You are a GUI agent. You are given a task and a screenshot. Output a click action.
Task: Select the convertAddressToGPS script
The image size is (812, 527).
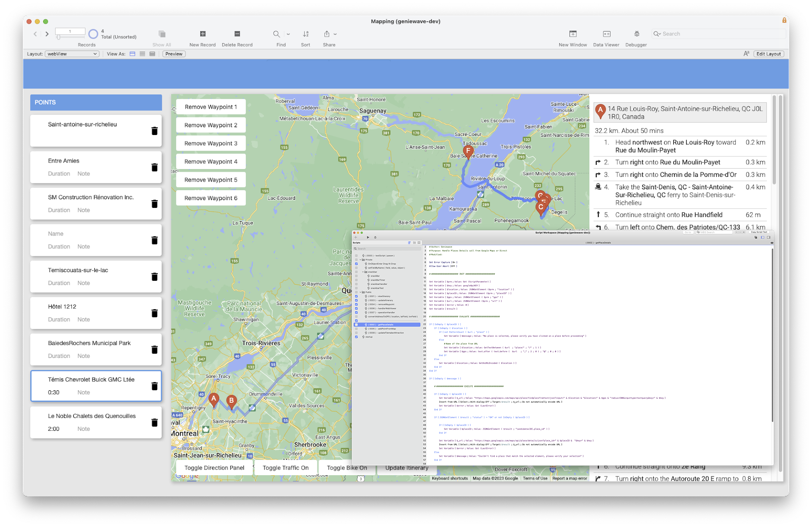tap(392, 317)
